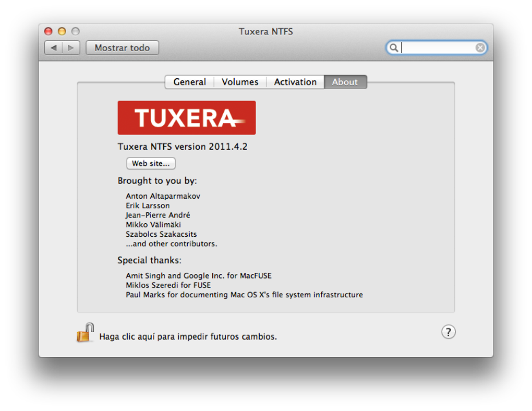Viewport: 532px width, 411px height.
Task: Click the red Tuxera logo
Action: click(187, 118)
